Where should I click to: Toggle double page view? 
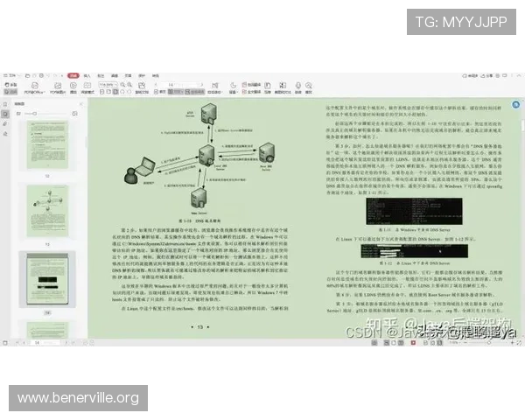point(176,92)
